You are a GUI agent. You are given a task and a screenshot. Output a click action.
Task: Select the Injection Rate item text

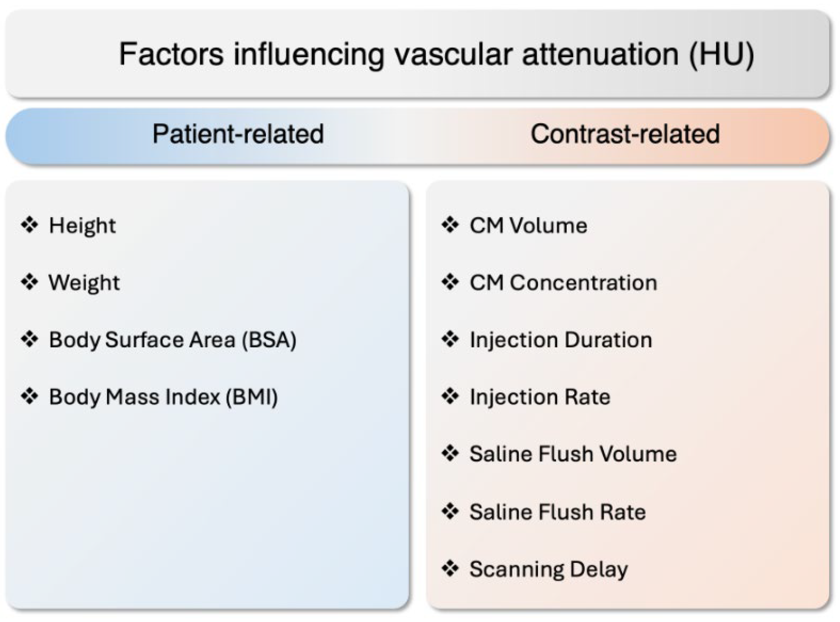click(x=540, y=397)
